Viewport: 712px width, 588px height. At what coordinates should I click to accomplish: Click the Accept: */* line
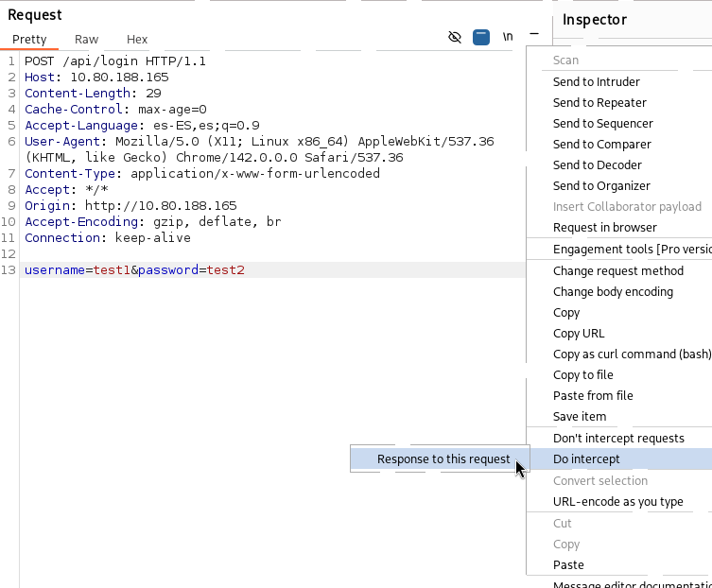click(x=66, y=190)
